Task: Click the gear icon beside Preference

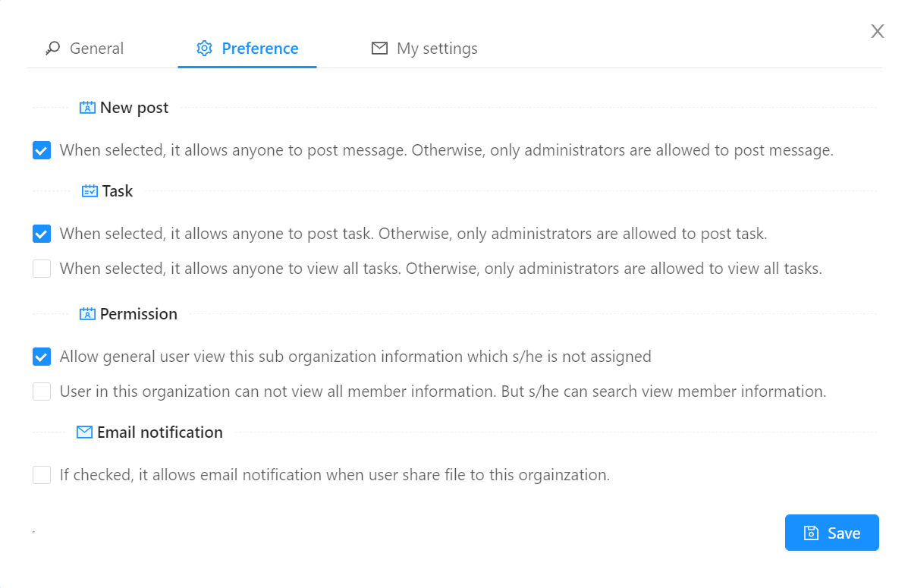Action: (204, 48)
